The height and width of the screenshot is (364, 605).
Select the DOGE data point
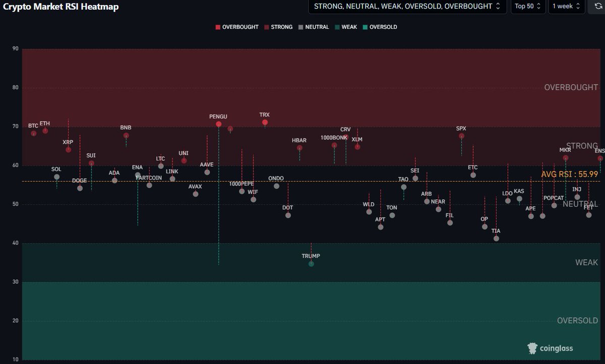[80, 188]
